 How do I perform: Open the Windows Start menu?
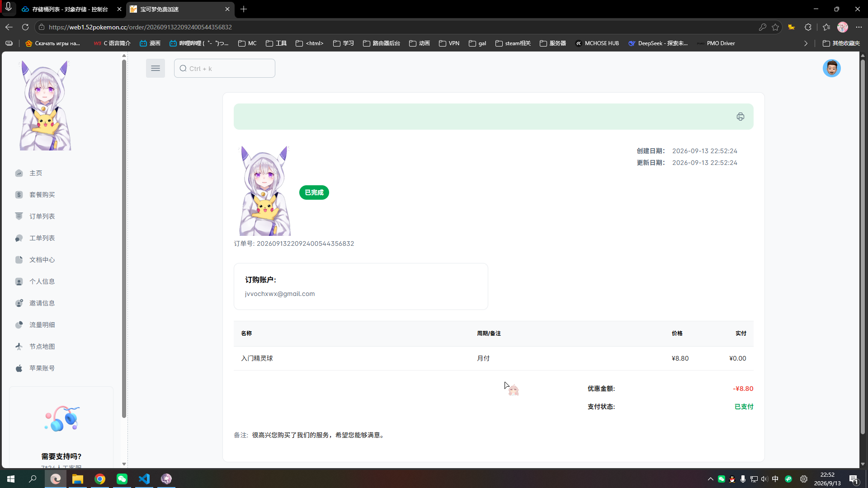(x=11, y=479)
